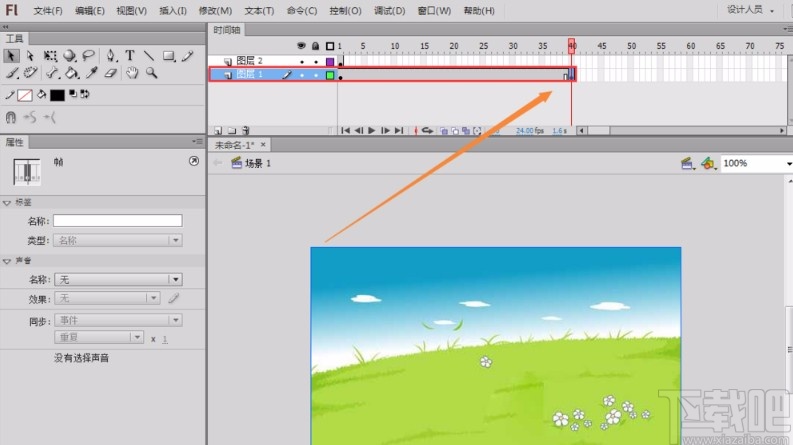Toggle outline view for all layers

click(x=330, y=46)
